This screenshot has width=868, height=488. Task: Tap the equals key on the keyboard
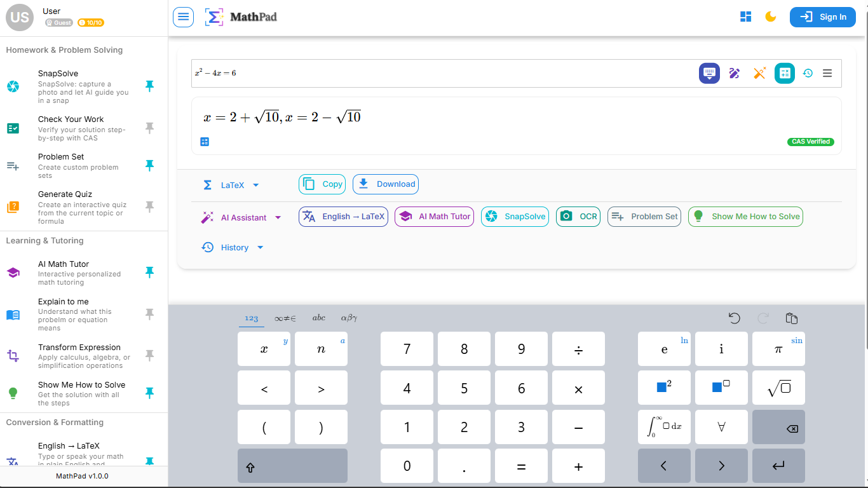coord(521,466)
